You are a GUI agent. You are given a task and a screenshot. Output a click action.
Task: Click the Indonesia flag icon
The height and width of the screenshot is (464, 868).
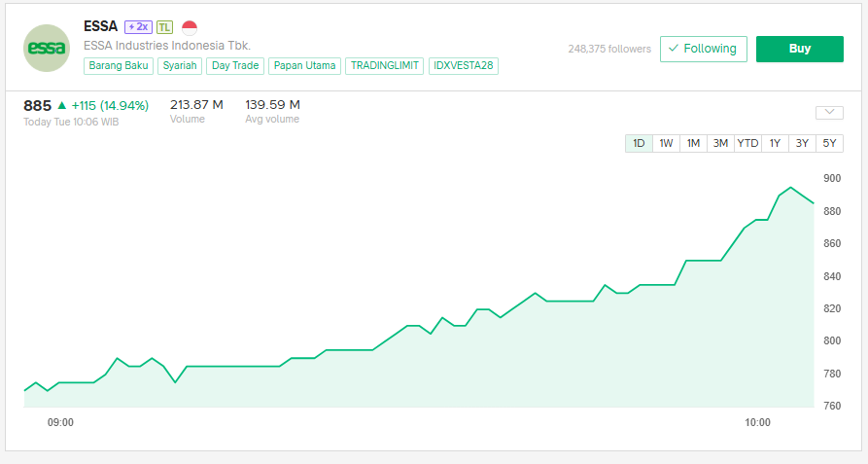(x=190, y=27)
